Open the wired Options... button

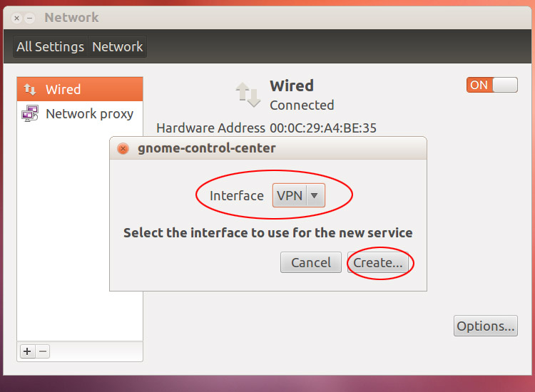coord(486,326)
